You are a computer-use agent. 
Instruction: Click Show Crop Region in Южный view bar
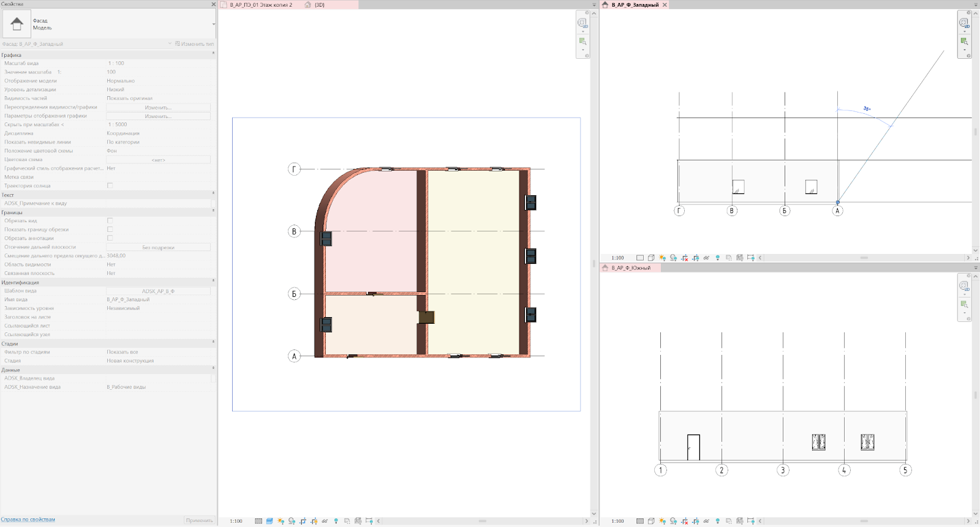pyautogui.click(x=695, y=521)
